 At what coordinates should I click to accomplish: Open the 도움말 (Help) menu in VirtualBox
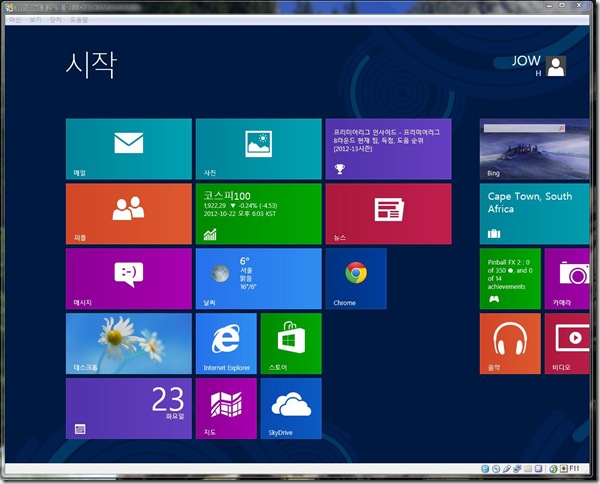(x=79, y=20)
